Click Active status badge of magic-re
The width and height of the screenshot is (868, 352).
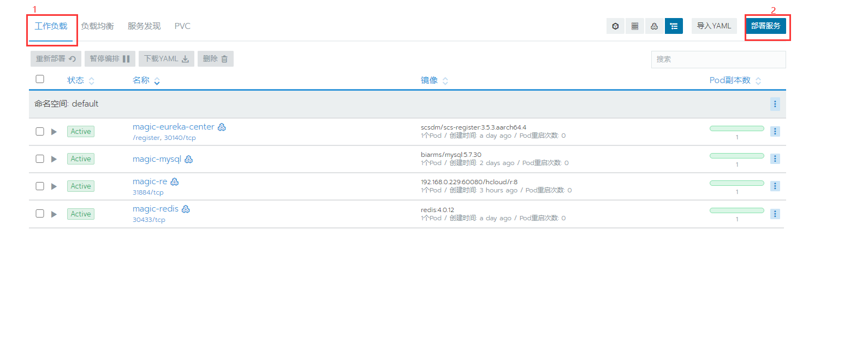coord(81,186)
